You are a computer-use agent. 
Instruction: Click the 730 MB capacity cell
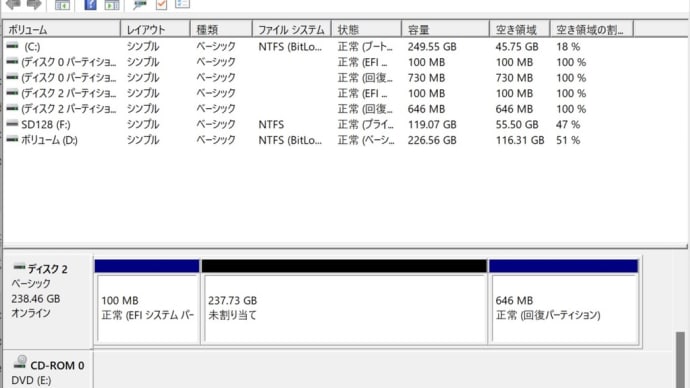(x=426, y=78)
